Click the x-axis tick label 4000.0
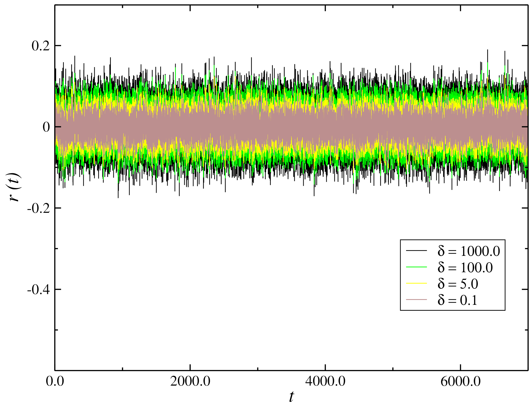 [x=325, y=381]
